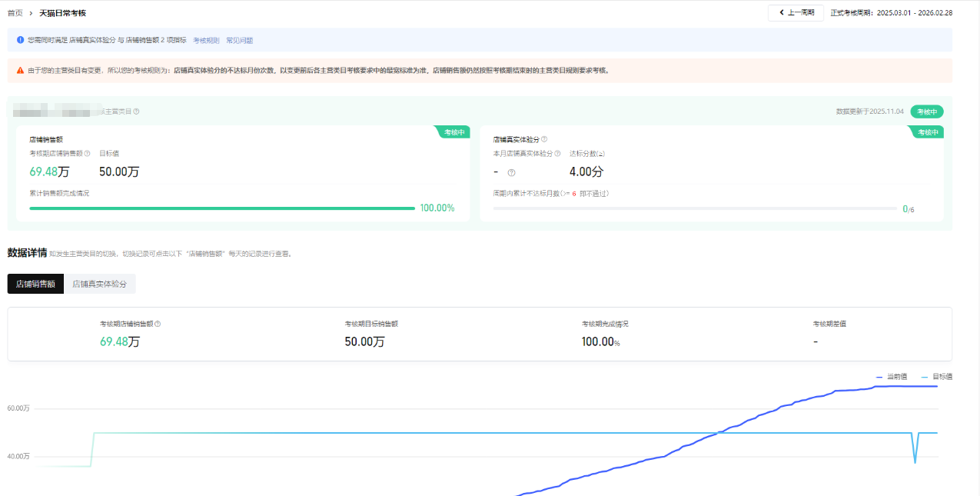Click the blue info icon in notice banner
Image resolution: width=980 pixels, height=496 pixels.
tap(20, 40)
